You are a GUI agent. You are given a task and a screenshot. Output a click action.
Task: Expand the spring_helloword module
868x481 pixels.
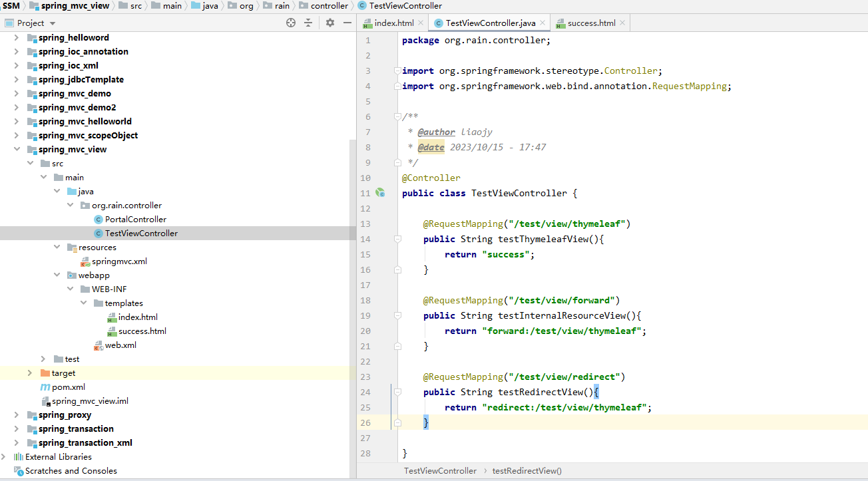(x=17, y=38)
